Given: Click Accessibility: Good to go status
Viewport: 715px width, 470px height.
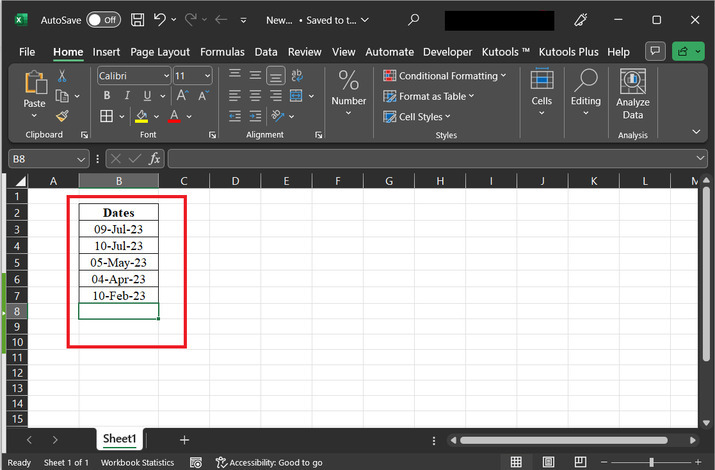Looking at the screenshot, I should 270,463.
